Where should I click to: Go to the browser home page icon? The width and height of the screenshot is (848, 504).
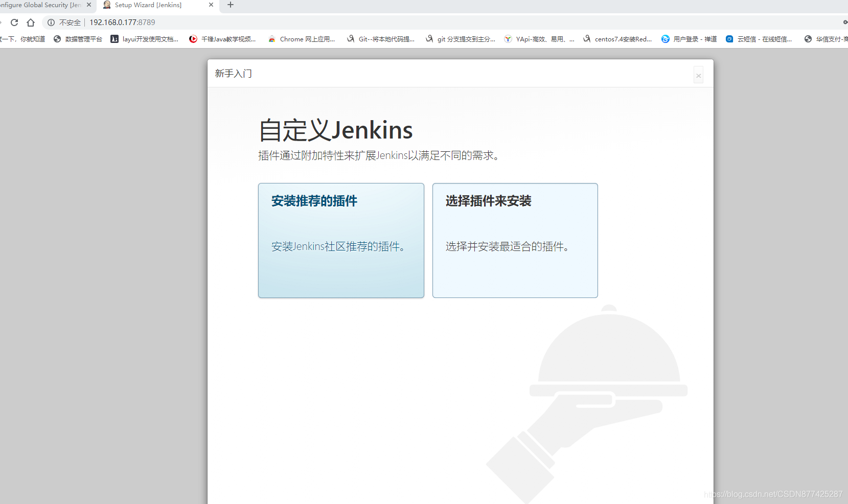31,22
